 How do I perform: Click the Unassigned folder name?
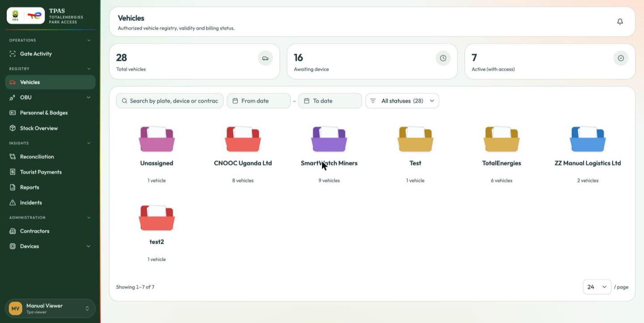click(157, 164)
